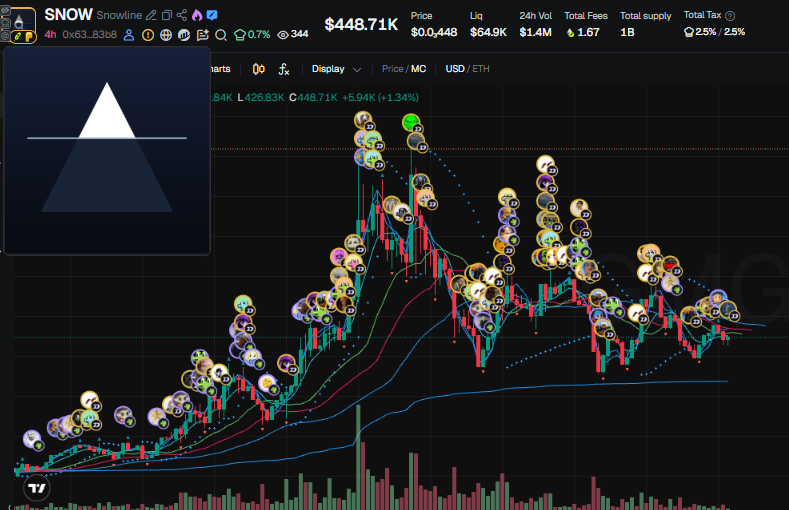Screen dimensions: 789x510
Task: Click the green chef hat 0.7% indicator
Action: tap(253, 35)
